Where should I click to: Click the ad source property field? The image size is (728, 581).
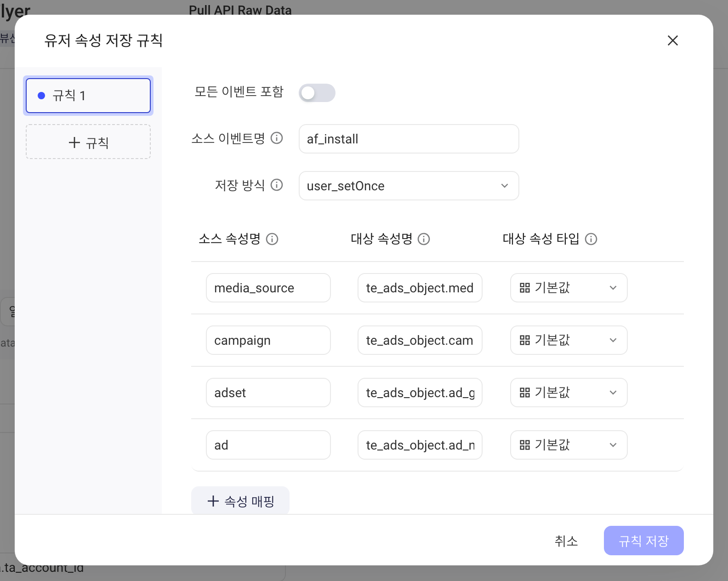click(268, 445)
